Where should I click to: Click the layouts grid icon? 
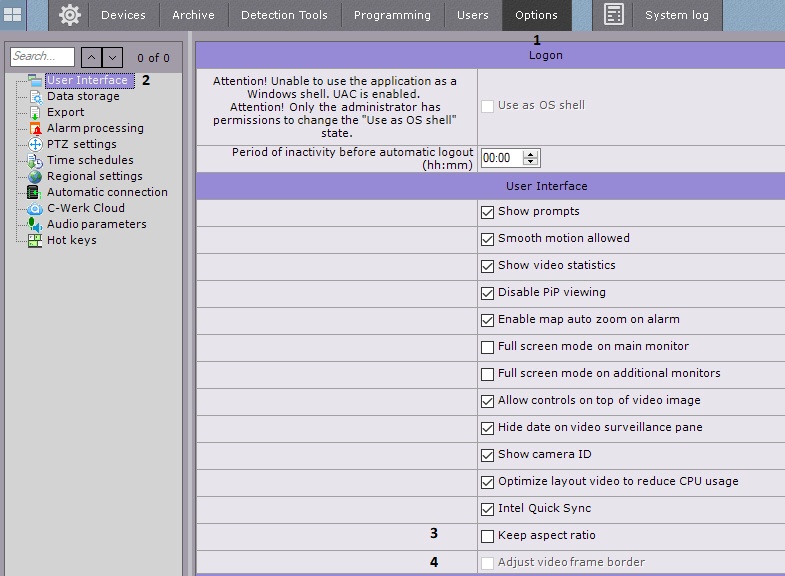click(x=13, y=15)
